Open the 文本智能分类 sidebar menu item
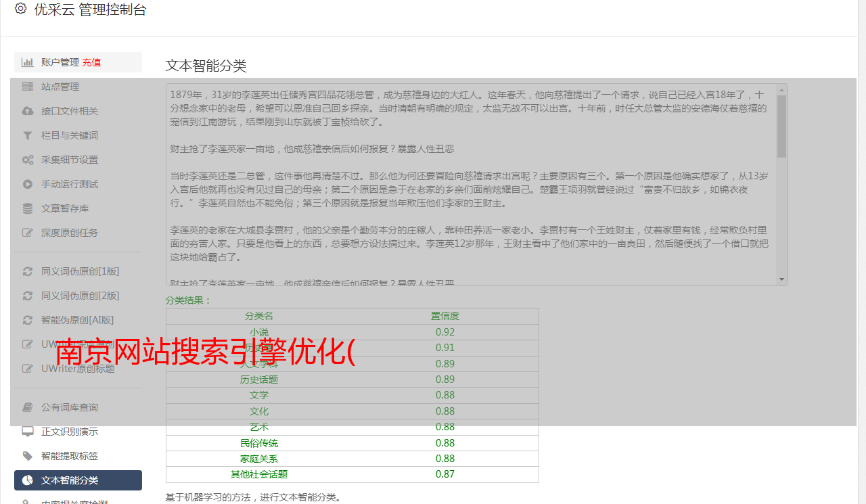Screen dimensions: 866x504 click(78, 480)
